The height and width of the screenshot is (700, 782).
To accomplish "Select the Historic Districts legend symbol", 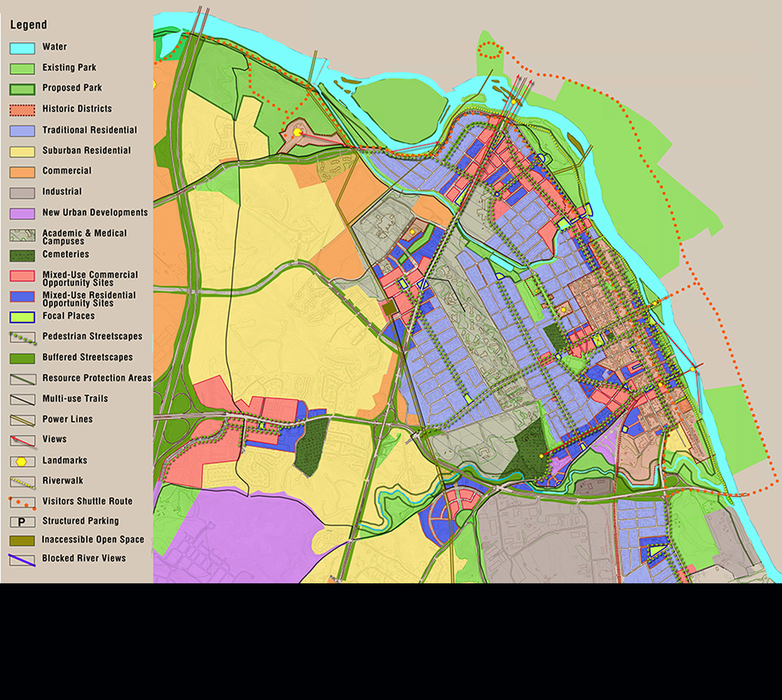I will coord(22,110).
